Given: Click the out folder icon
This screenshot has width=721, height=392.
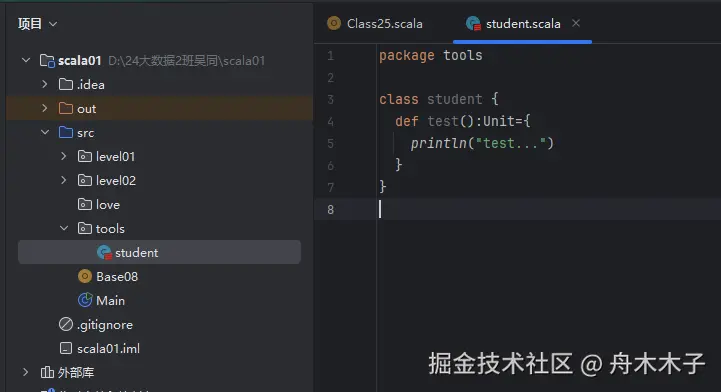Looking at the screenshot, I should click(x=66, y=108).
